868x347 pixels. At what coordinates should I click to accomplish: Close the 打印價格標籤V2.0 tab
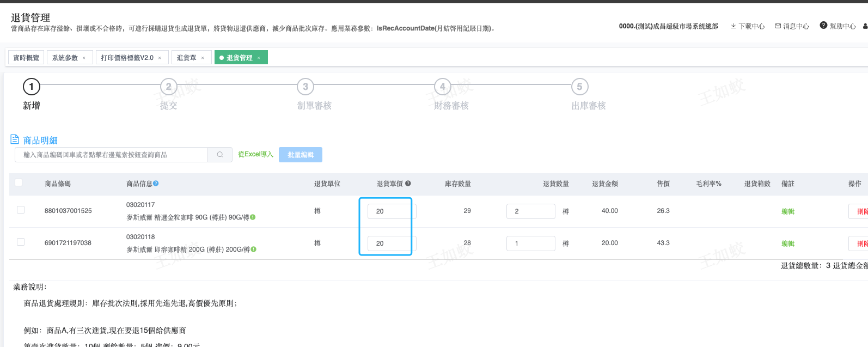pyautogui.click(x=160, y=58)
